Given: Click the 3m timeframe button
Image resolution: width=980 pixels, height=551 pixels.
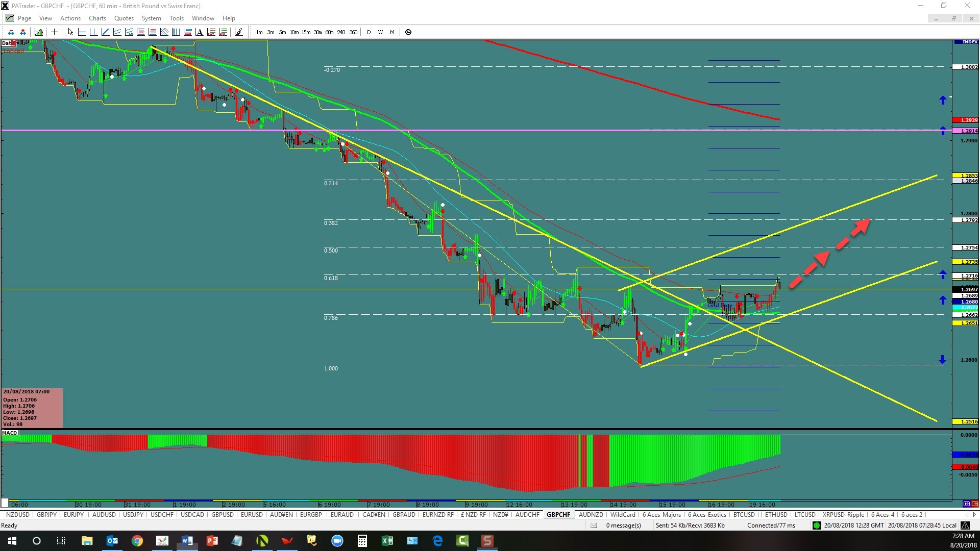Looking at the screenshot, I should [271, 32].
